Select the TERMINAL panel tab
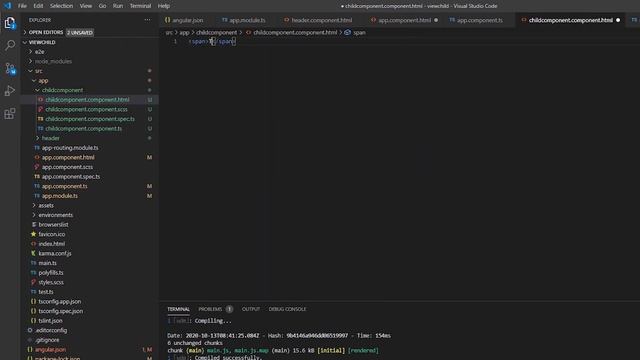 pos(178,309)
